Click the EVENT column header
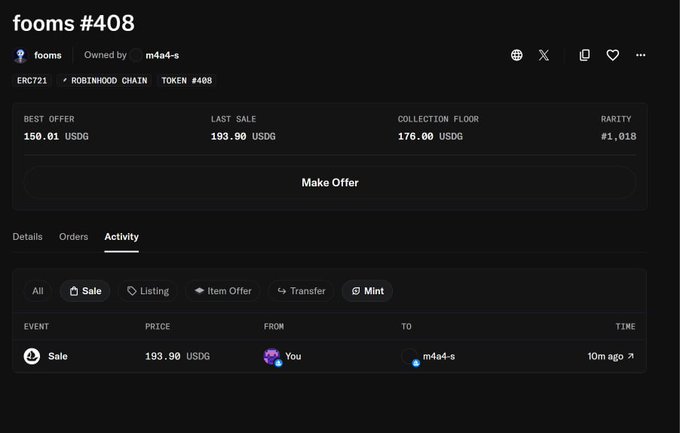Image resolution: width=680 pixels, height=433 pixels. [36, 327]
